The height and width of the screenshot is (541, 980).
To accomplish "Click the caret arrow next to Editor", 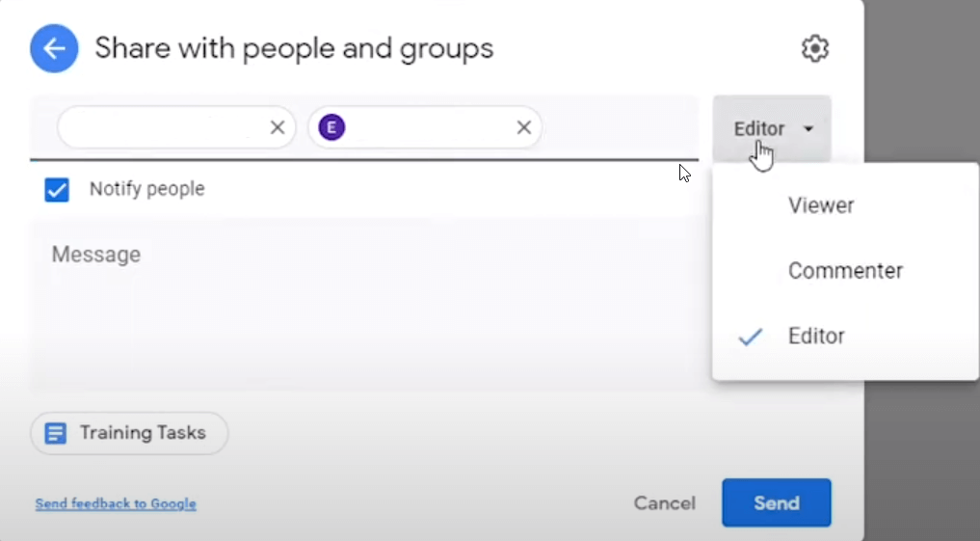I will click(808, 128).
